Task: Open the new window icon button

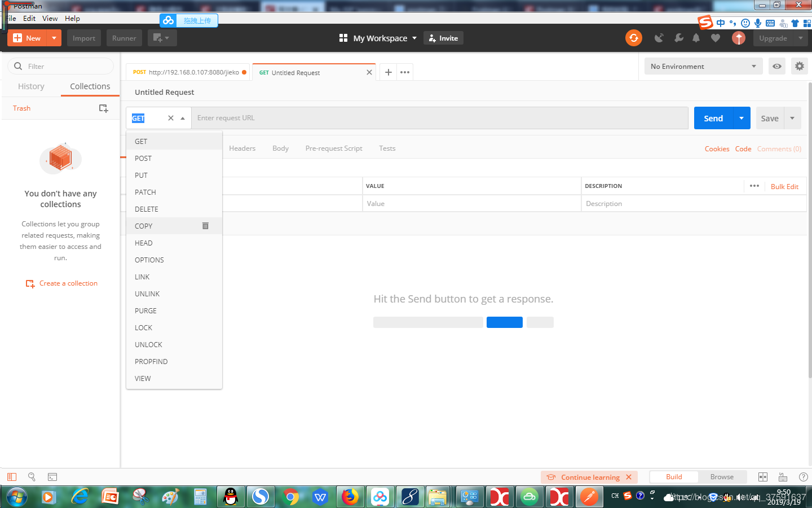Action: [162, 38]
